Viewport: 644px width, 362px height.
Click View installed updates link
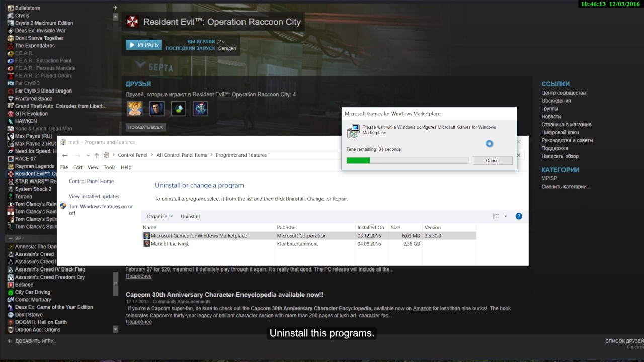94,196
